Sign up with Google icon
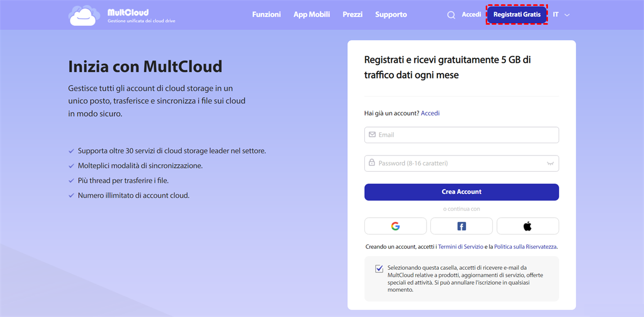644x317 pixels. 396,226
